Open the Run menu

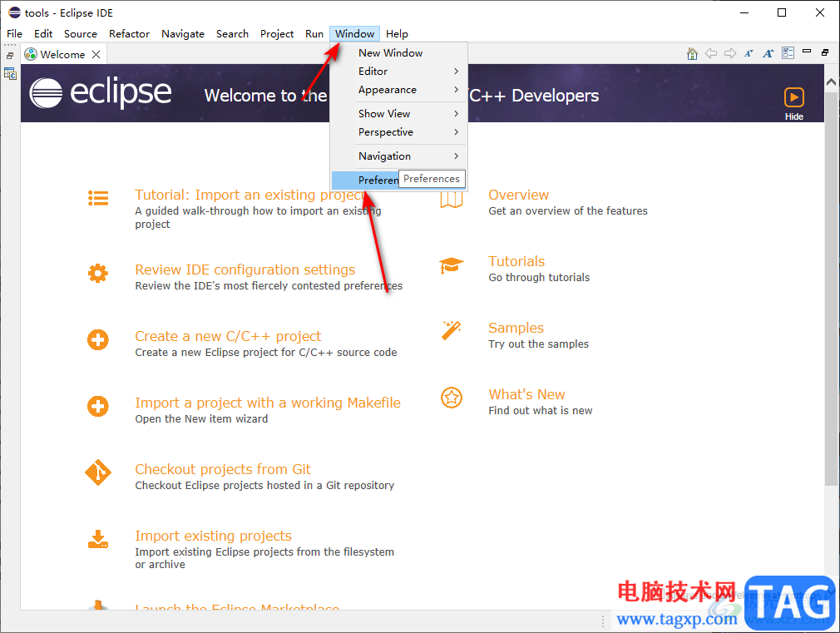pos(314,34)
